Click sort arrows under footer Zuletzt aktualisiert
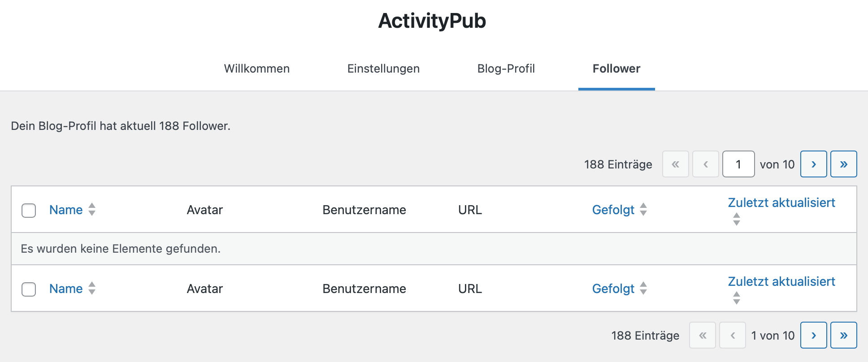The height and width of the screenshot is (362, 868). [x=736, y=298]
